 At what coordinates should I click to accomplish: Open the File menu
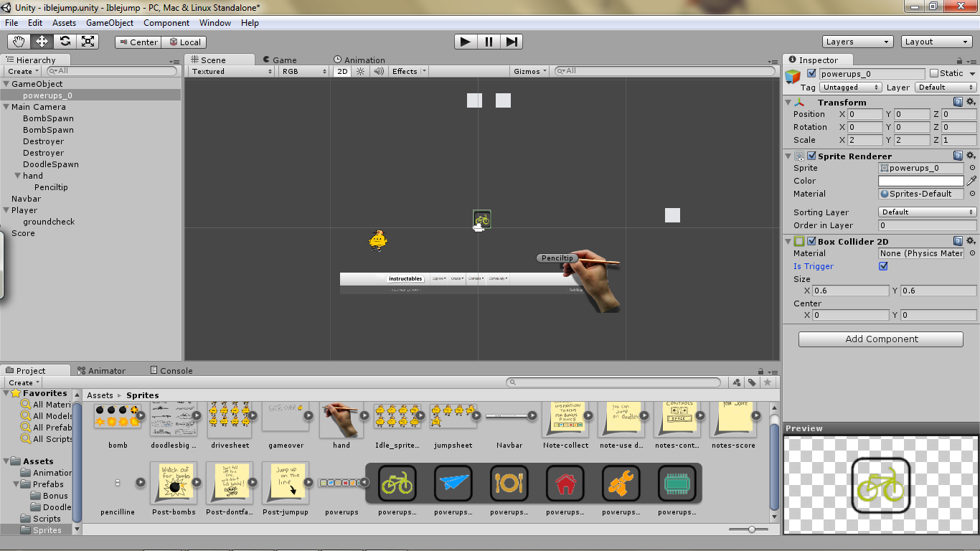tap(11, 23)
